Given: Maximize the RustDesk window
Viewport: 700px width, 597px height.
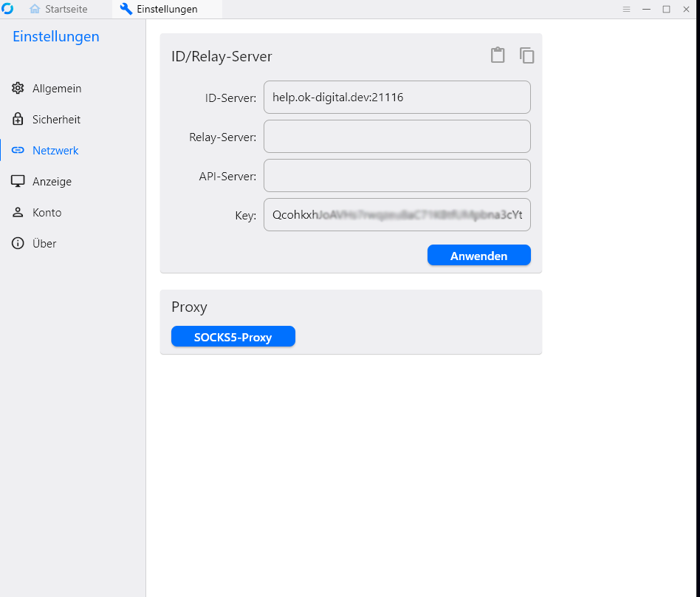Looking at the screenshot, I should (x=666, y=10).
